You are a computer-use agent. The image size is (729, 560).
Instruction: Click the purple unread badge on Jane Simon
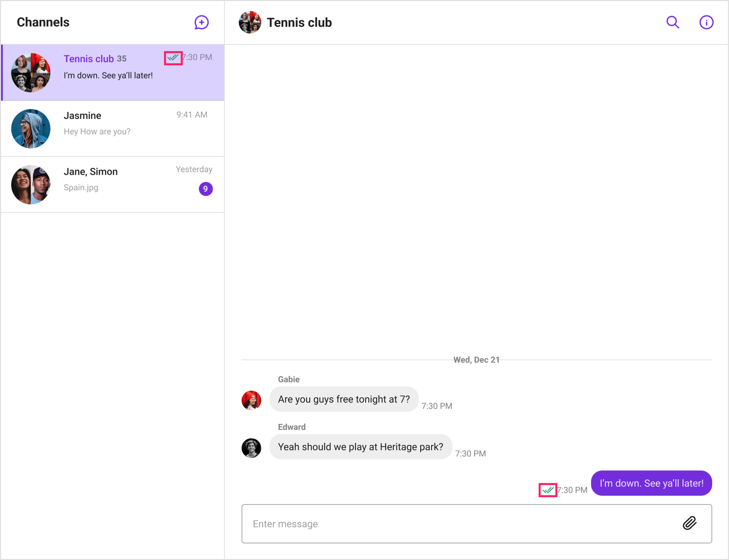(205, 188)
